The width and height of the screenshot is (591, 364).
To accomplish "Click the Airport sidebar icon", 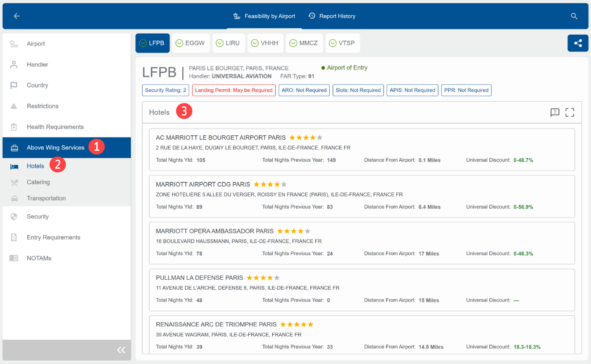I will (14, 44).
